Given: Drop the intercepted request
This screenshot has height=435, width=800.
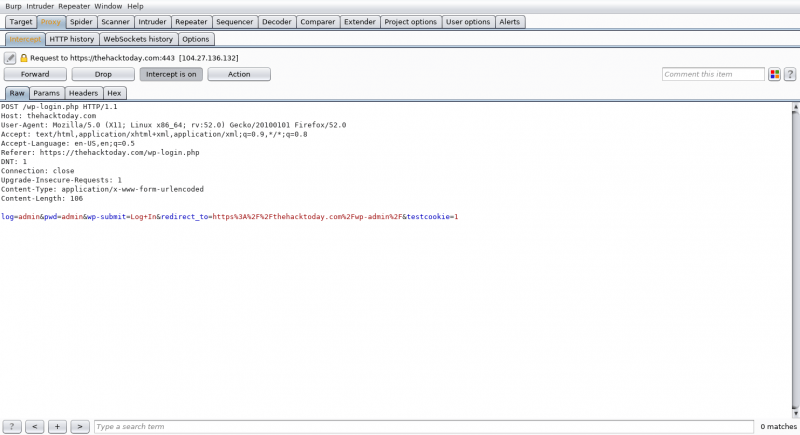Looking at the screenshot, I should (x=103, y=74).
